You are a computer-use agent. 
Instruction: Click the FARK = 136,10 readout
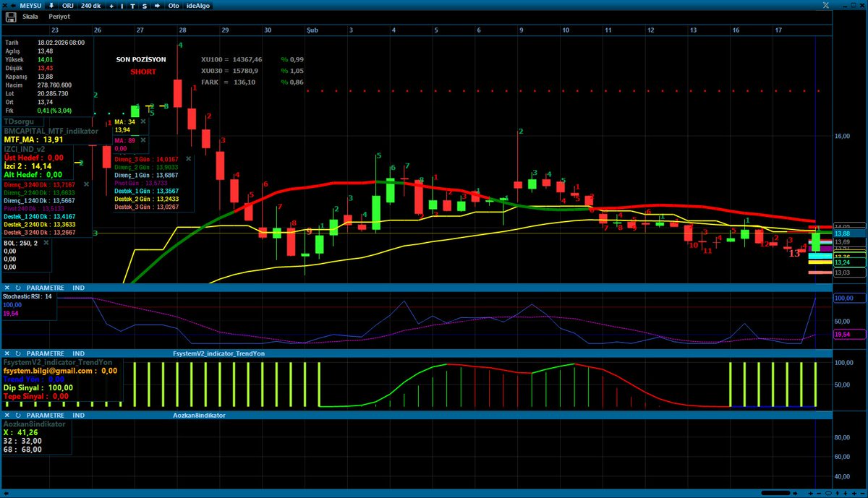(x=228, y=82)
